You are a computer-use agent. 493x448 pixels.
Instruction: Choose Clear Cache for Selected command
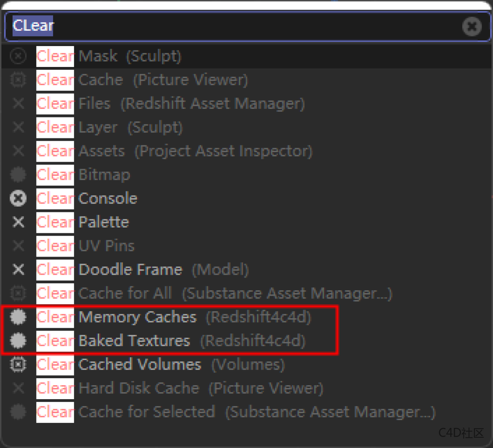235,412
